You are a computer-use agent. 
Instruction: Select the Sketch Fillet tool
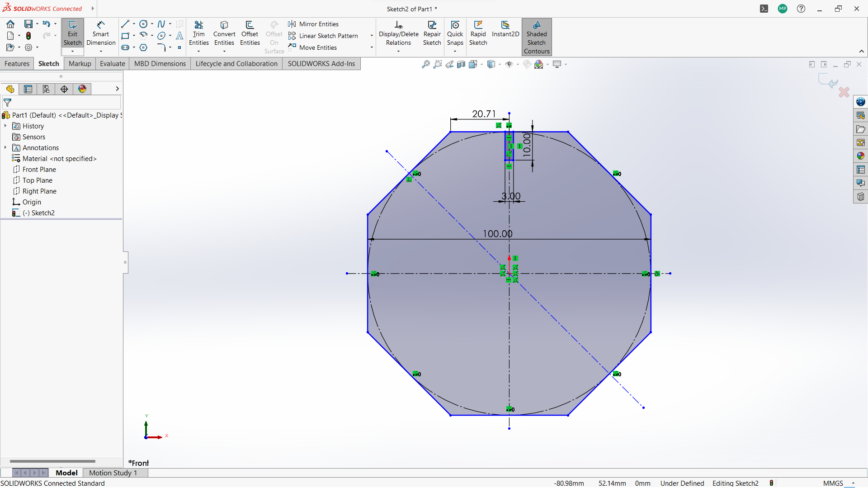click(x=161, y=47)
